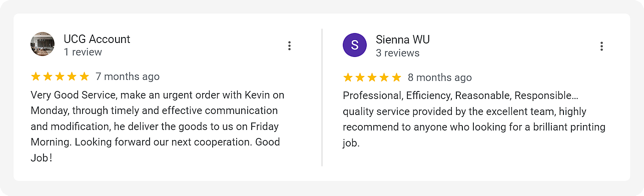644x196 pixels.
Task: Click the "7 months ago" timestamp
Action: coord(128,76)
